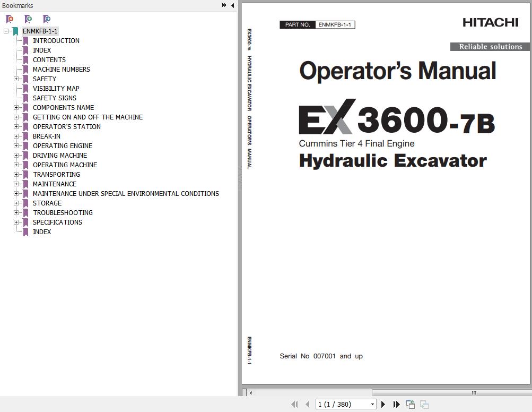Open the OPERATOR'S STATION bookmark
Screen dimensions: 532x412
tap(67, 126)
